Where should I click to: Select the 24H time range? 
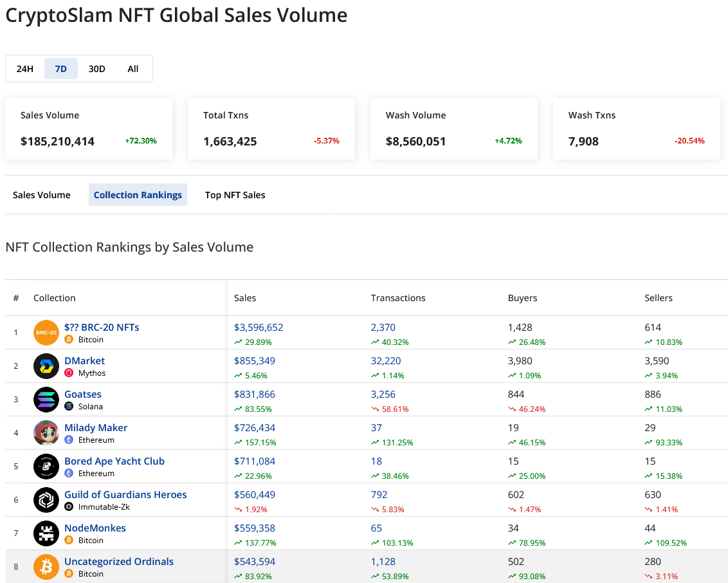25,69
